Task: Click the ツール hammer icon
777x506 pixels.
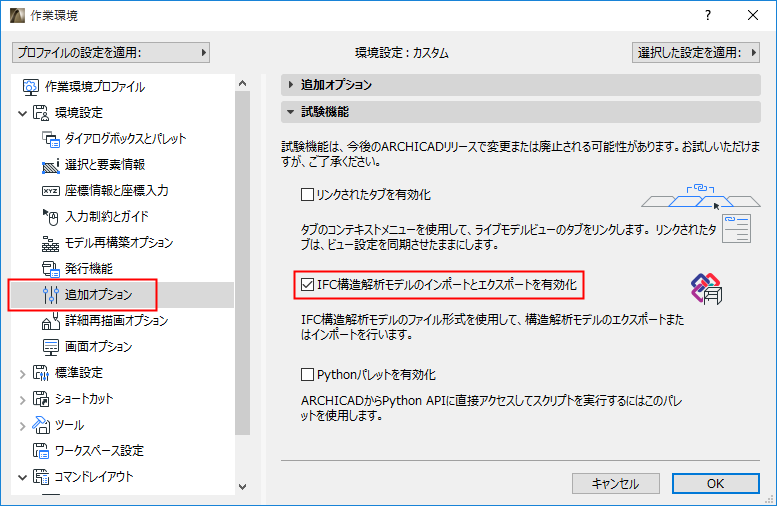Action: coord(41,425)
